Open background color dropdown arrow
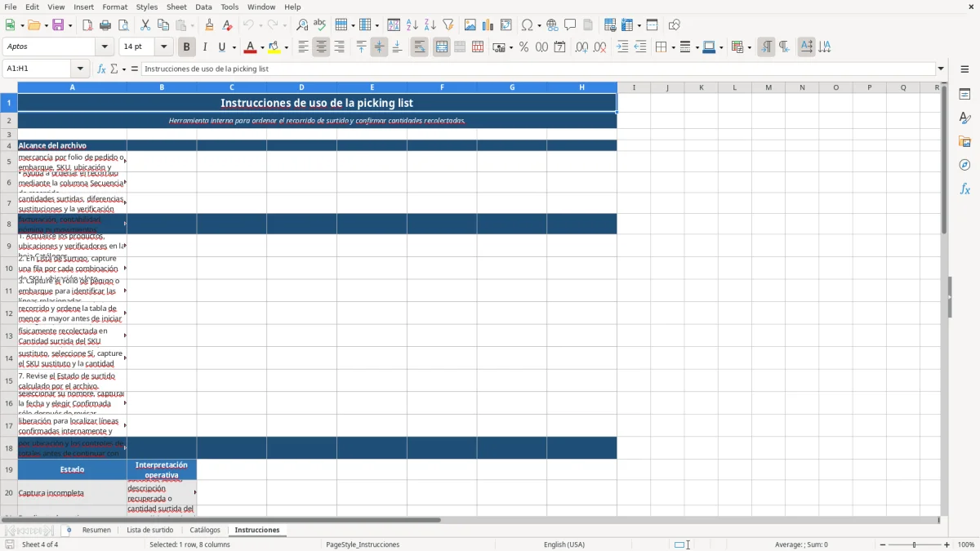The width and height of the screenshot is (980, 551). (286, 47)
